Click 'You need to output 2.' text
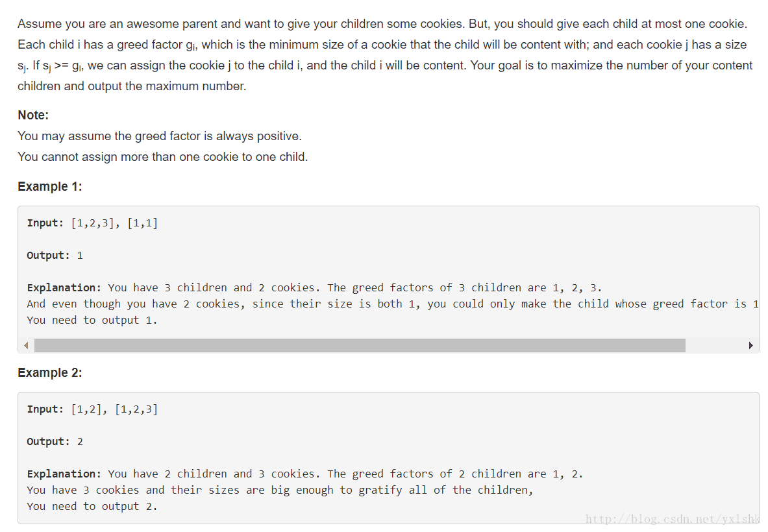The width and height of the screenshot is (768, 532). (92, 506)
